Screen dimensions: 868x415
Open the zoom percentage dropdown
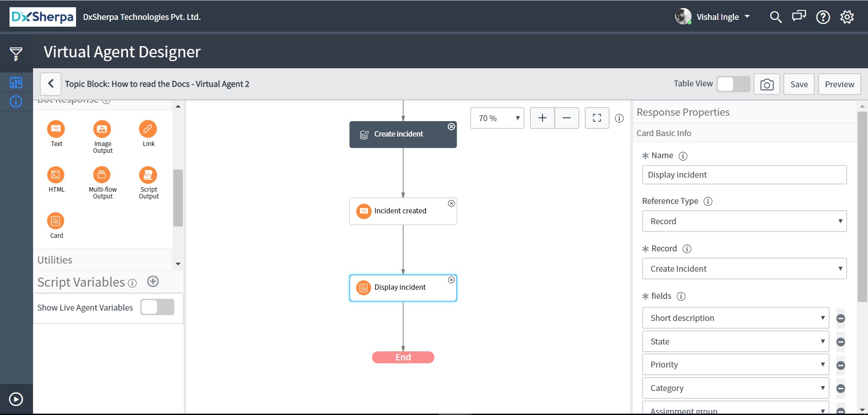click(x=497, y=118)
